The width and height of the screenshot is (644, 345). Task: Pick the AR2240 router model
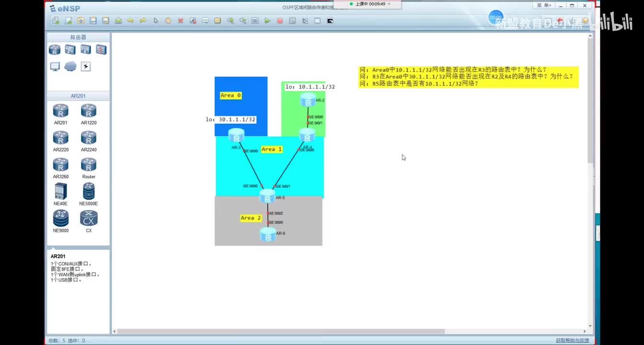click(x=89, y=141)
